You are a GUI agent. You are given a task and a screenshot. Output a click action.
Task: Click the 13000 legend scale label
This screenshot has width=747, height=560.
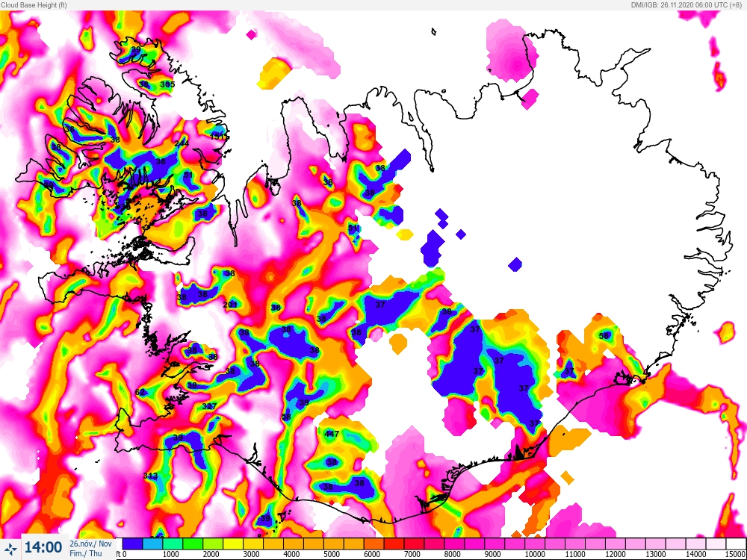[656, 554]
